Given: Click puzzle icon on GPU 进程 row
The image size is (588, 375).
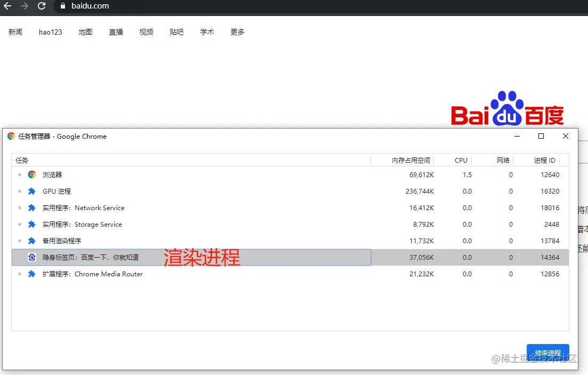Looking at the screenshot, I should point(32,191).
